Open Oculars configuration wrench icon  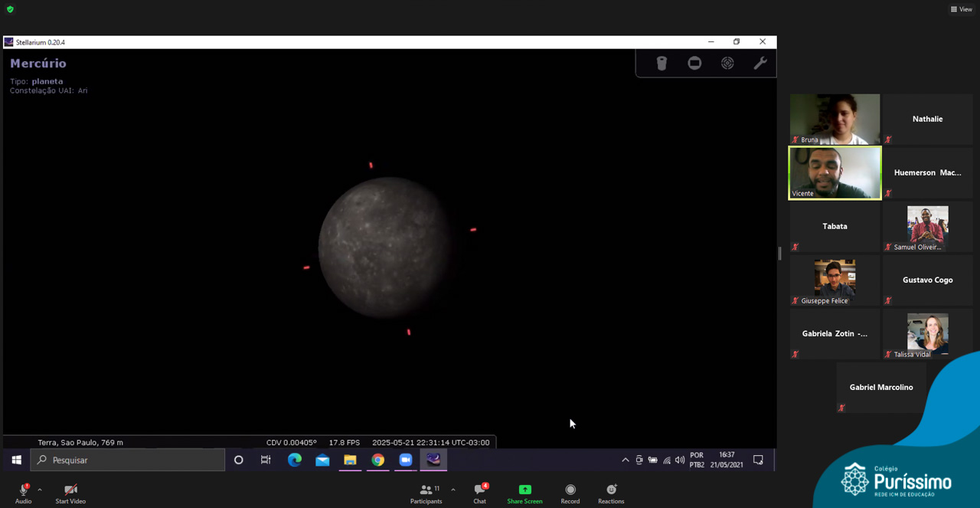click(x=760, y=64)
